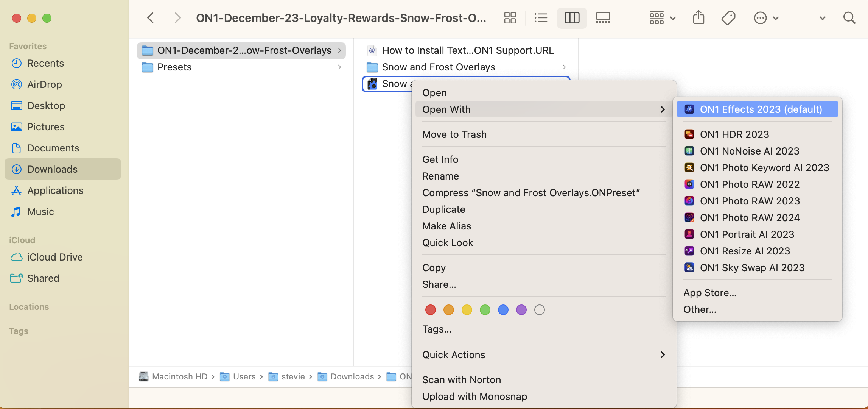Viewport: 868px width, 409px height.
Task: Apply the red color tag
Action: click(431, 310)
